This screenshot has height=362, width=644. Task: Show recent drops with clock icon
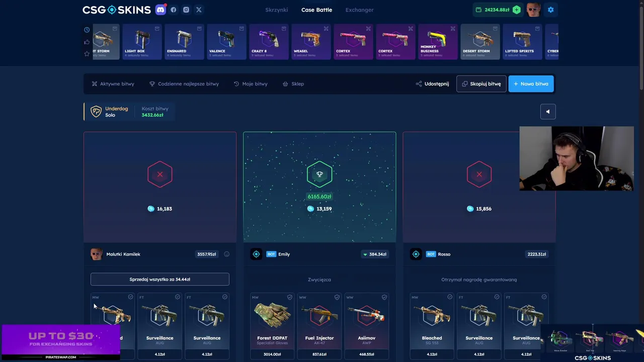(87, 30)
